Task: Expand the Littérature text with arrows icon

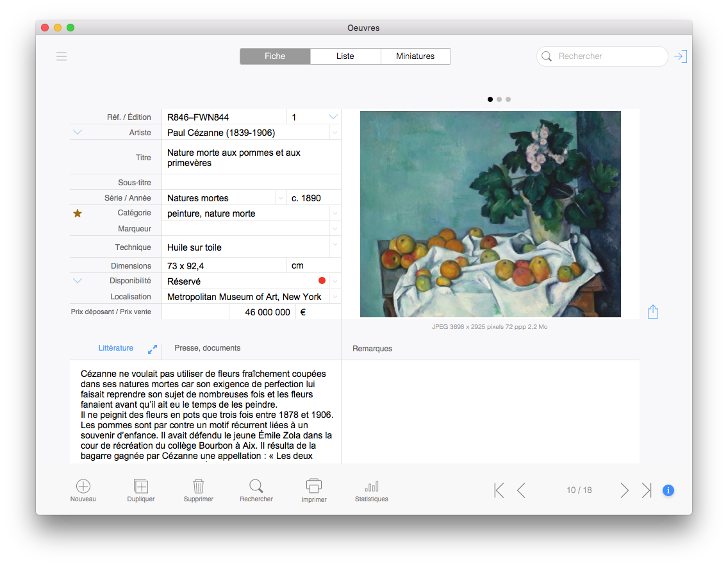Action: point(153,349)
